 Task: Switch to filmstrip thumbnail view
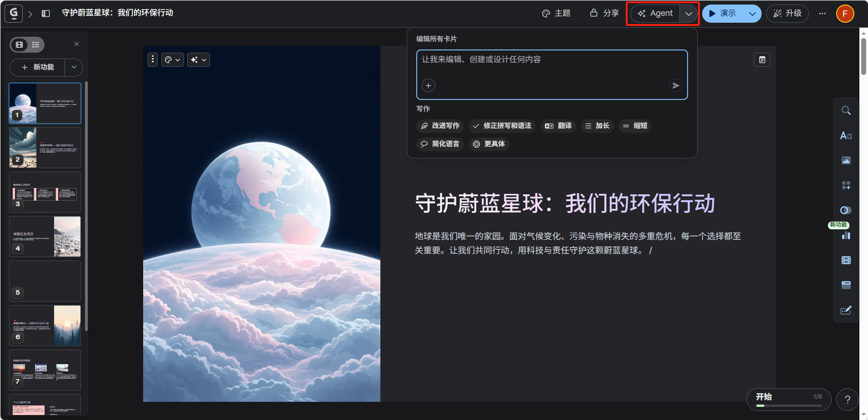click(x=20, y=44)
